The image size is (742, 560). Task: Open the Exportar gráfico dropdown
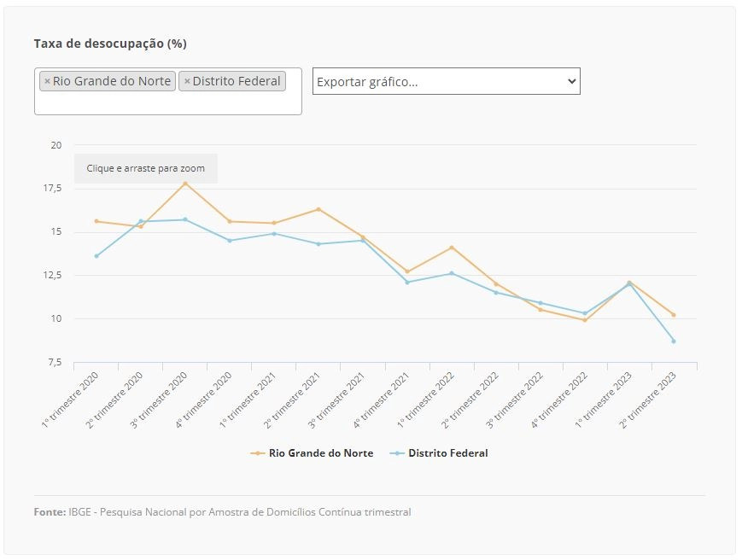point(447,81)
